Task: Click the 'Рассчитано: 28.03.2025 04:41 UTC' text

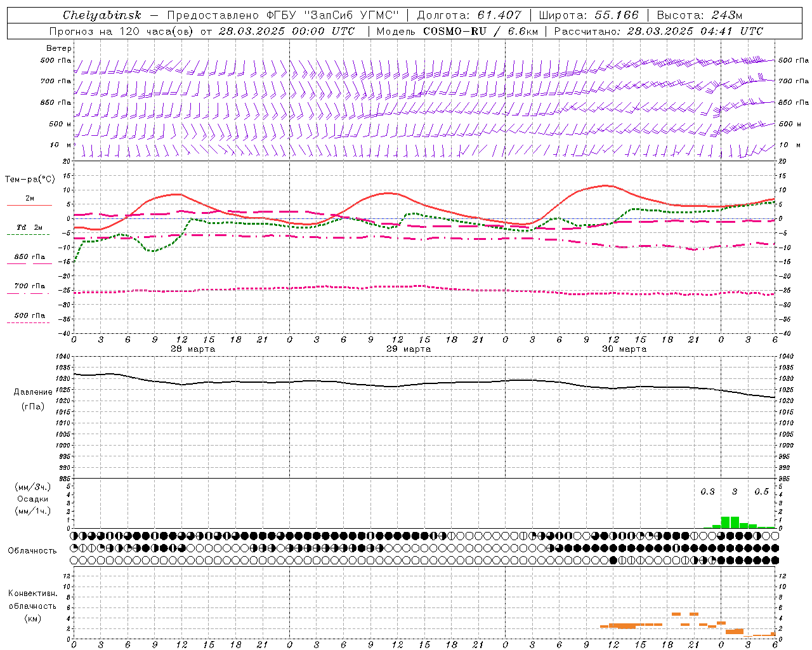Action: pyautogui.click(x=658, y=31)
